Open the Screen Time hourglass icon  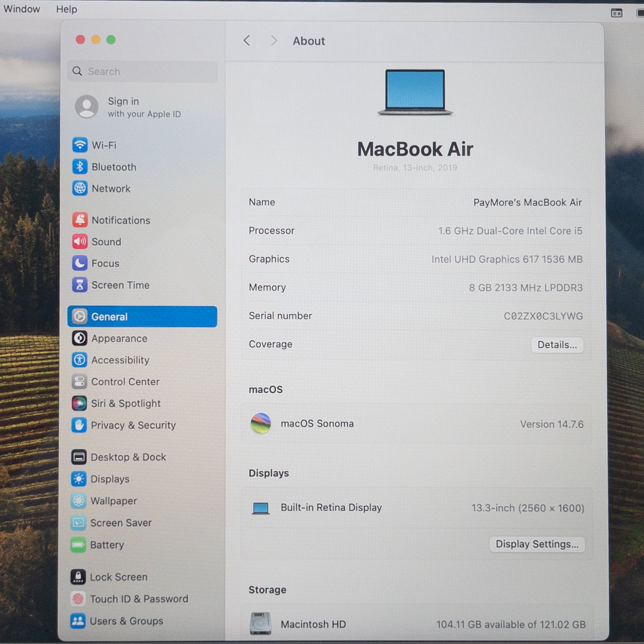coord(80,285)
